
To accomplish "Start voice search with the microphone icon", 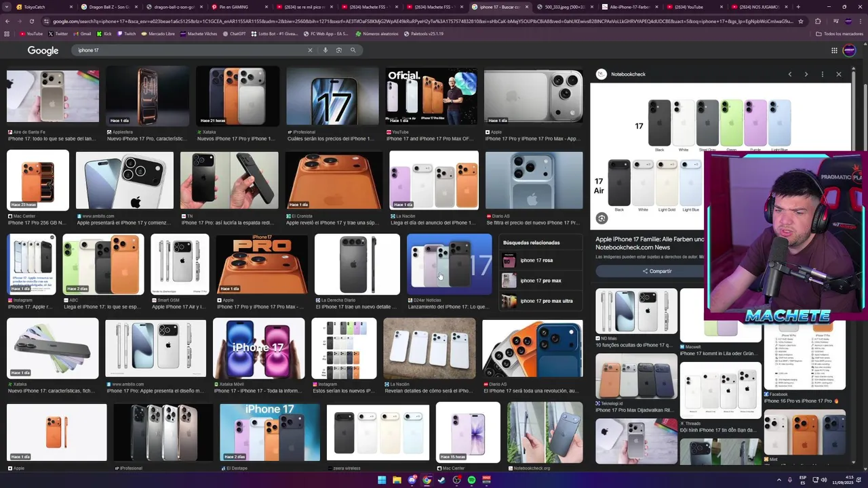I will pyautogui.click(x=325, y=50).
